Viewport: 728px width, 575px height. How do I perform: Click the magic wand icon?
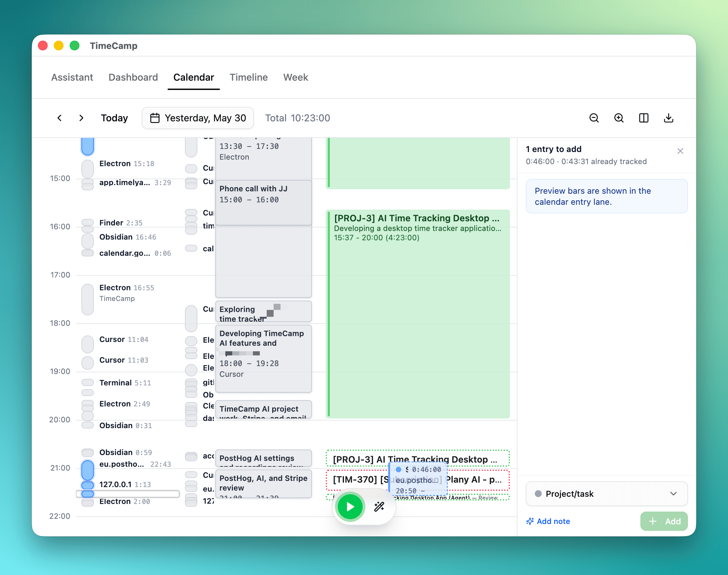[379, 507]
